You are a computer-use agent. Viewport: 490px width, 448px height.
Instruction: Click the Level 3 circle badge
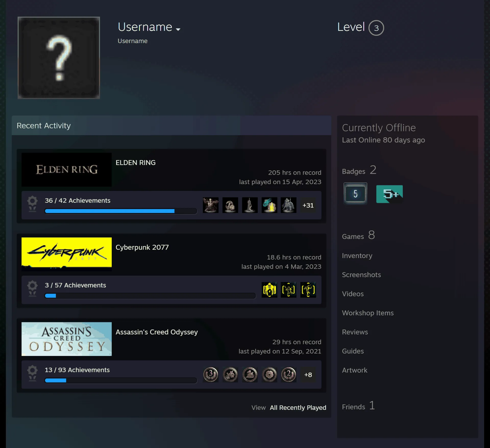pos(376,28)
